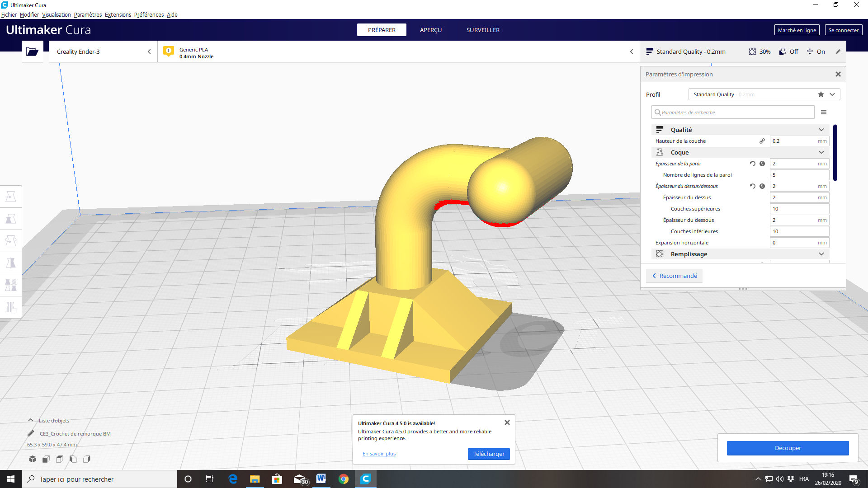Click the Couches supérieures value field
This screenshot has height=488, width=868.
[799, 209]
